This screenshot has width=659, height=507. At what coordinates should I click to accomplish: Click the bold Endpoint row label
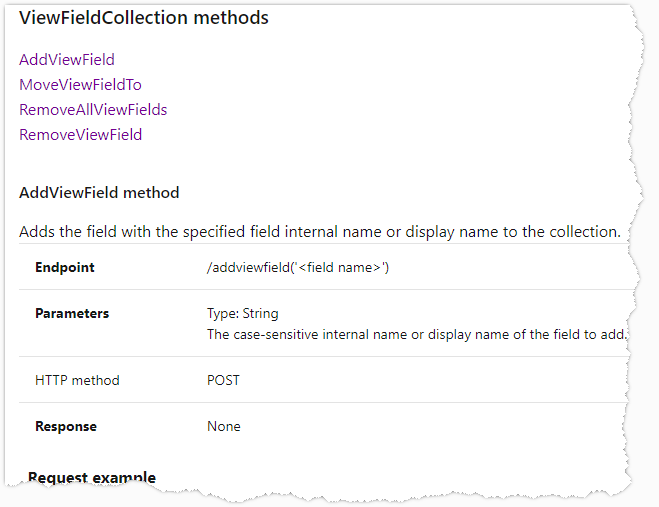[x=65, y=268]
